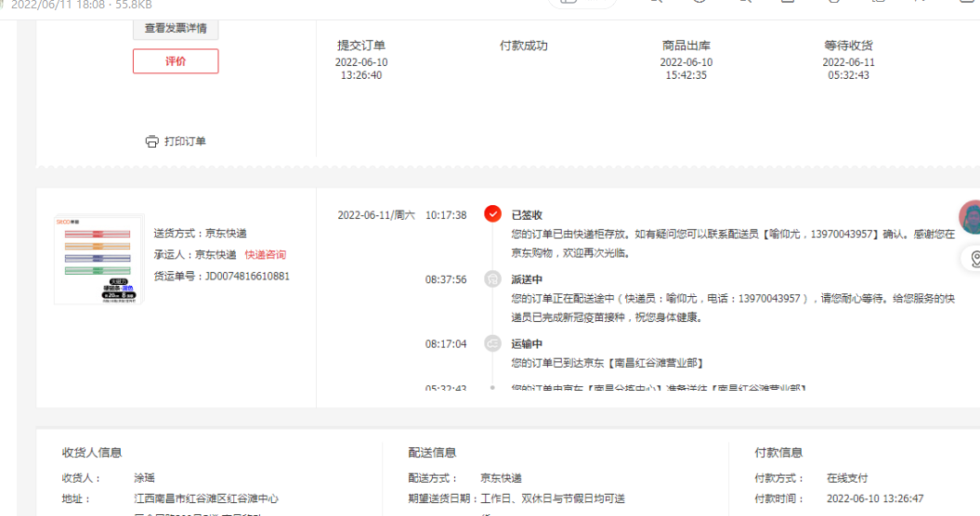Click 工作日、双休日与节假日均可送 text
The height and width of the screenshot is (516, 980).
[553, 498]
